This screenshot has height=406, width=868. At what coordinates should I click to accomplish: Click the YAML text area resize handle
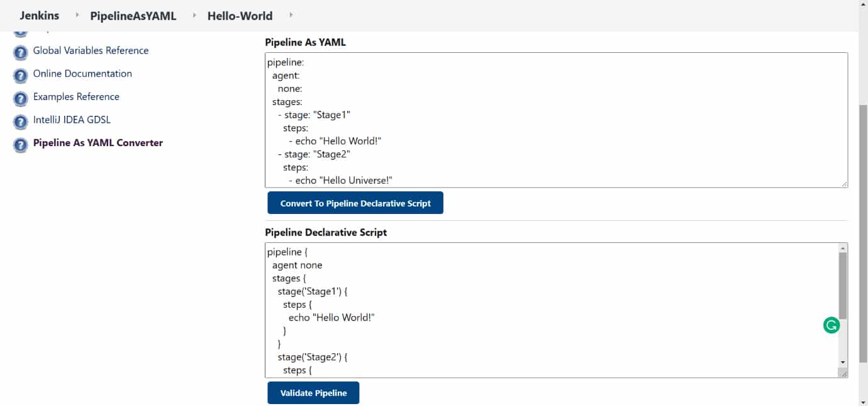pyautogui.click(x=843, y=183)
